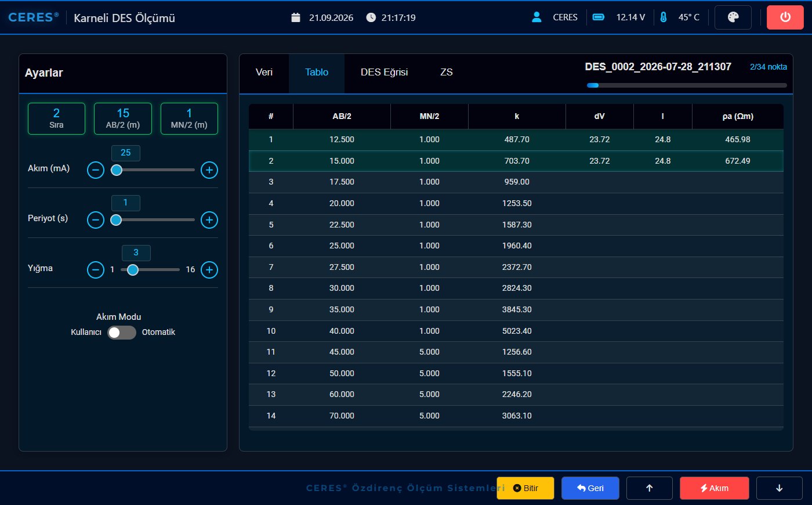Select table row with AB/2 70.000
This screenshot has width=812, height=505.
pos(516,416)
